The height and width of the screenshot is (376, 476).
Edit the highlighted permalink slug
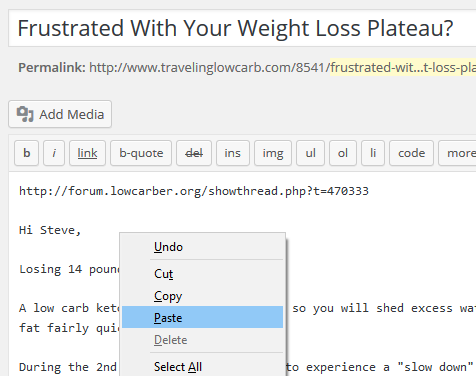pyautogui.click(x=403, y=68)
